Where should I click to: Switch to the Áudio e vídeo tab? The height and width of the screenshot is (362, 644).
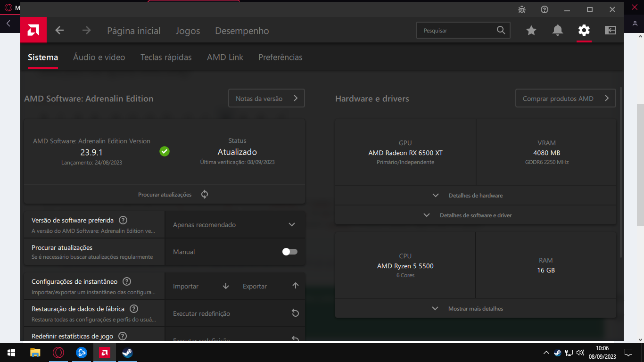pos(99,57)
